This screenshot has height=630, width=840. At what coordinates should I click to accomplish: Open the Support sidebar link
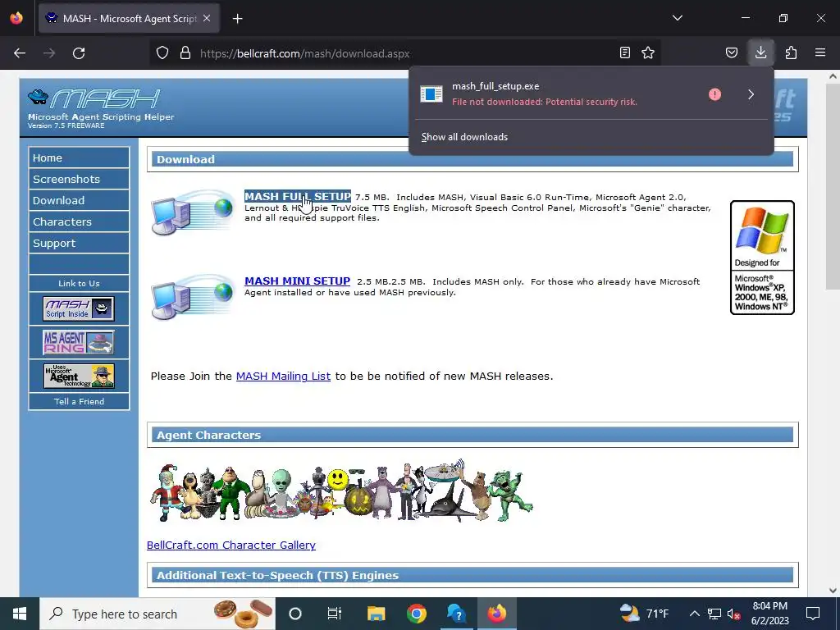[79, 243]
